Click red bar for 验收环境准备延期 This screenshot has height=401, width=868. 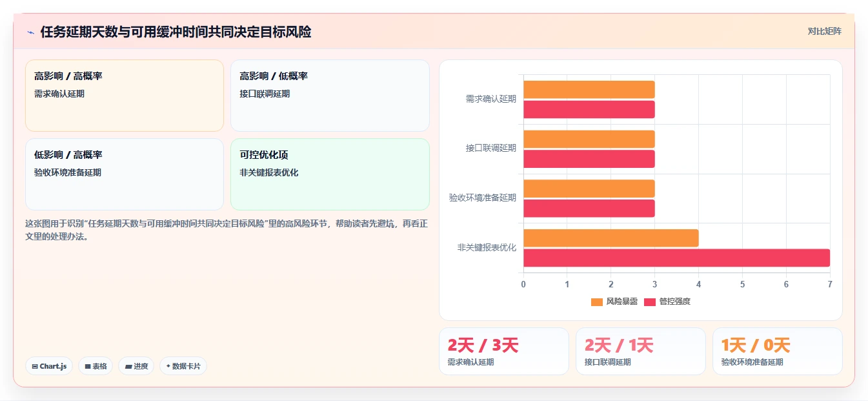click(x=589, y=209)
